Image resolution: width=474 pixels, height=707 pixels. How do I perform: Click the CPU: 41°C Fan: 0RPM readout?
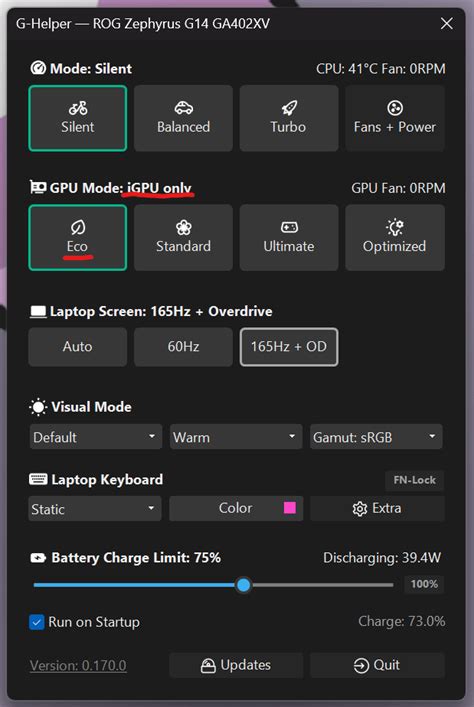pyautogui.click(x=381, y=69)
